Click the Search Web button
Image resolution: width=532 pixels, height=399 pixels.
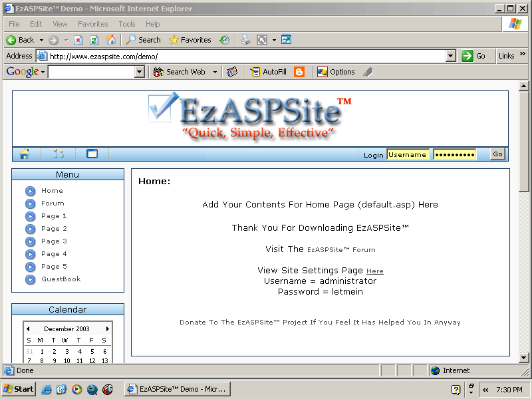click(179, 72)
